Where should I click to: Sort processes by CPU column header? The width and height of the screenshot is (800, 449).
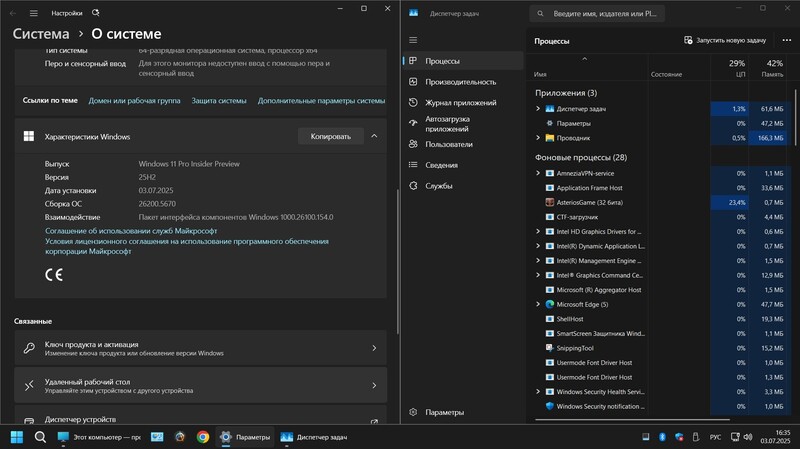click(730, 68)
